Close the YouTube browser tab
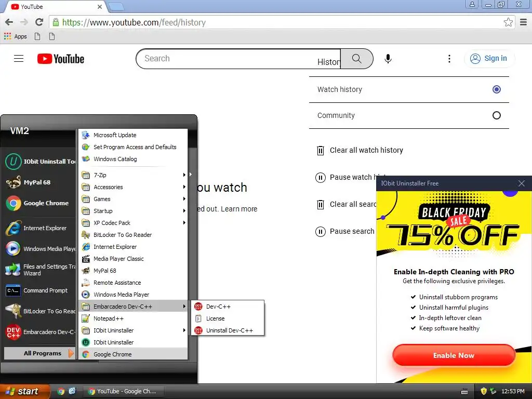 [x=99, y=7]
